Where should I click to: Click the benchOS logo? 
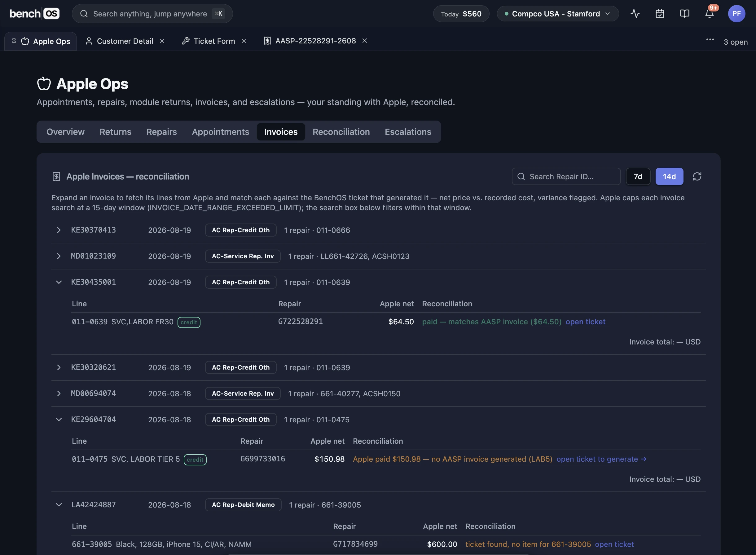click(35, 14)
